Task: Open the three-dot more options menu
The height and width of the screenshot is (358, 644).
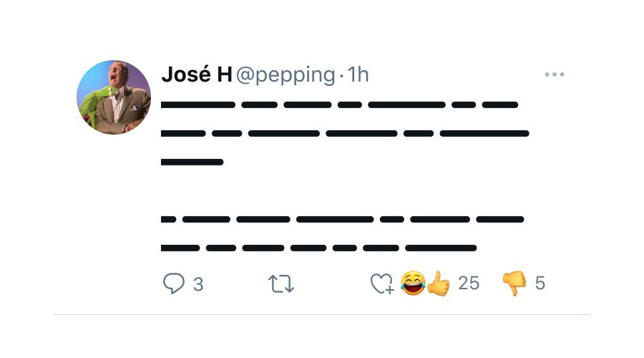Action: pos(555,74)
